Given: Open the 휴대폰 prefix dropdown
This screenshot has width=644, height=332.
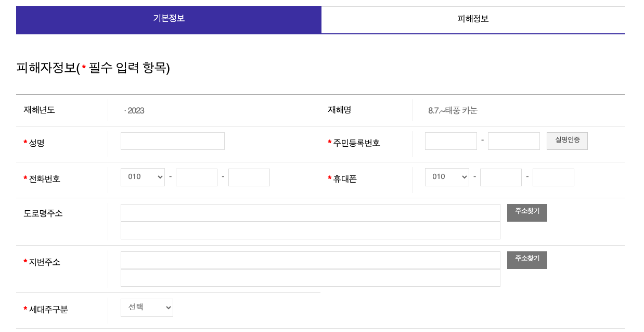Looking at the screenshot, I should click(x=447, y=177).
